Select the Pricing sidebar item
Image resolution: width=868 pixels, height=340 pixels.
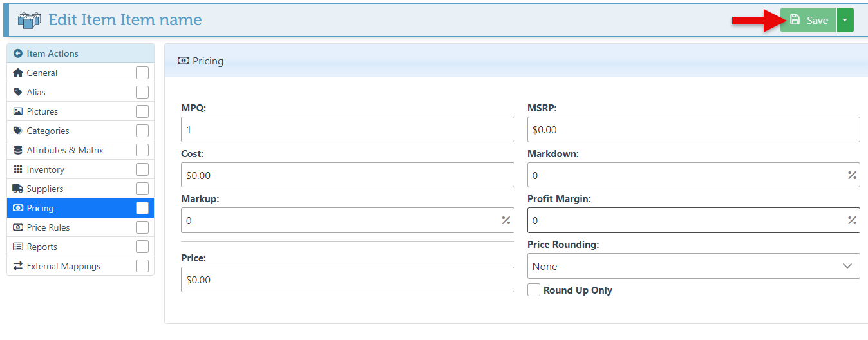(x=40, y=208)
